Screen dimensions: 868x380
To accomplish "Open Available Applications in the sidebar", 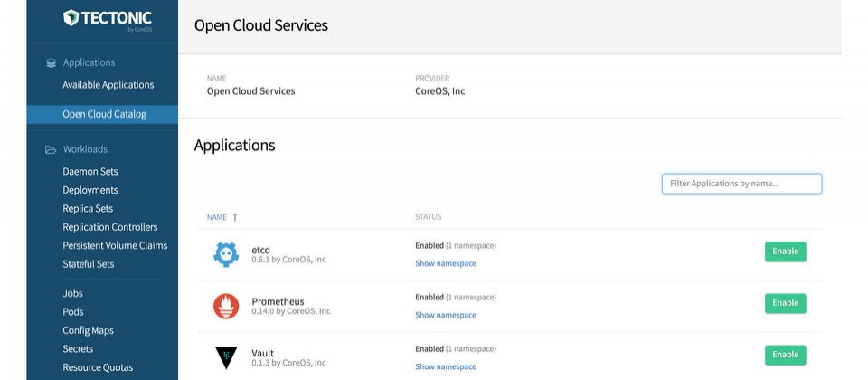I will (x=108, y=85).
